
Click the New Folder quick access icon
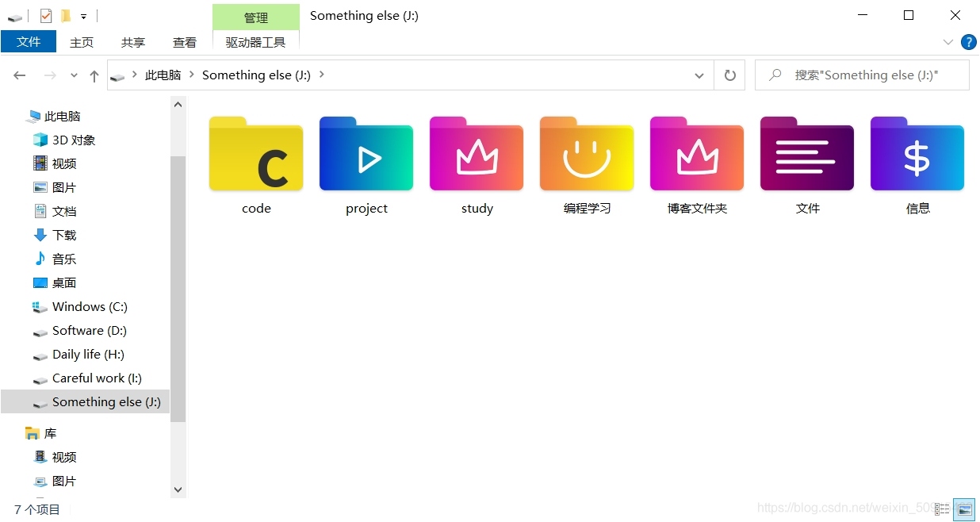[66, 16]
